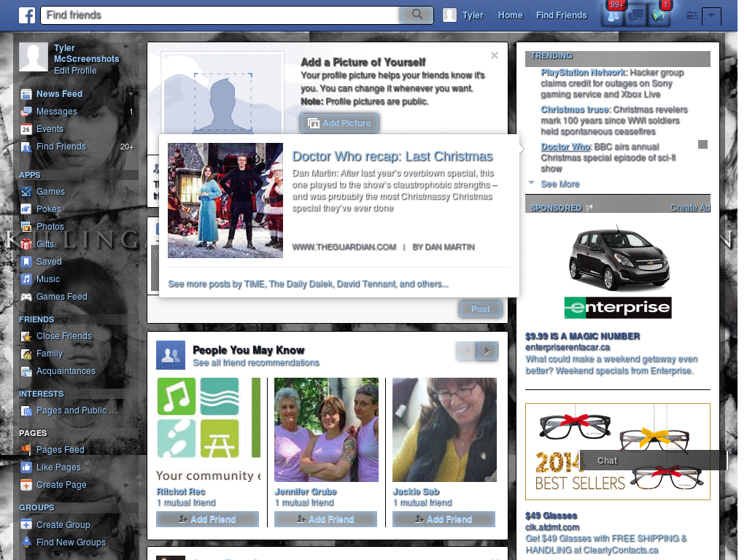Viewport: 747px width, 560px height.
Task: Open Photos app icon
Action: [26, 227]
